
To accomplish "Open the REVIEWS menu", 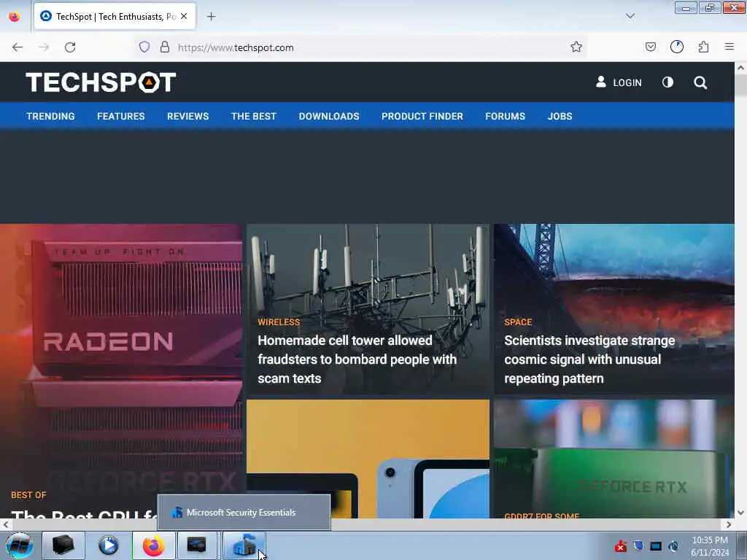I will 187,116.
